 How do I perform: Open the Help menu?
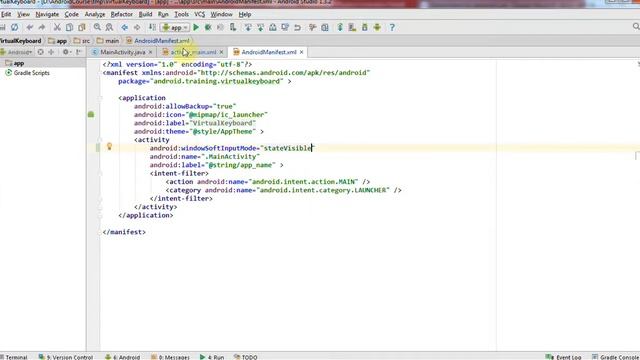pos(244,14)
